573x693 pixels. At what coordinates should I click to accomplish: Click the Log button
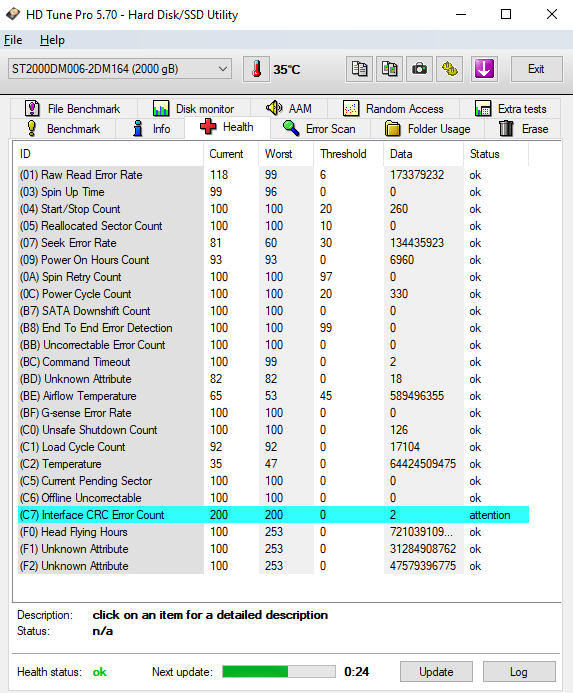pyautogui.click(x=519, y=672)
